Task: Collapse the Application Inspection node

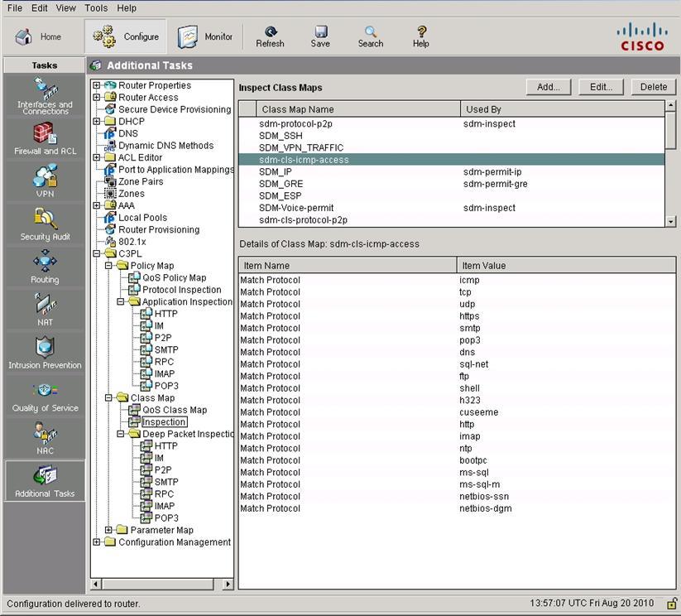Action: [121, 301]
